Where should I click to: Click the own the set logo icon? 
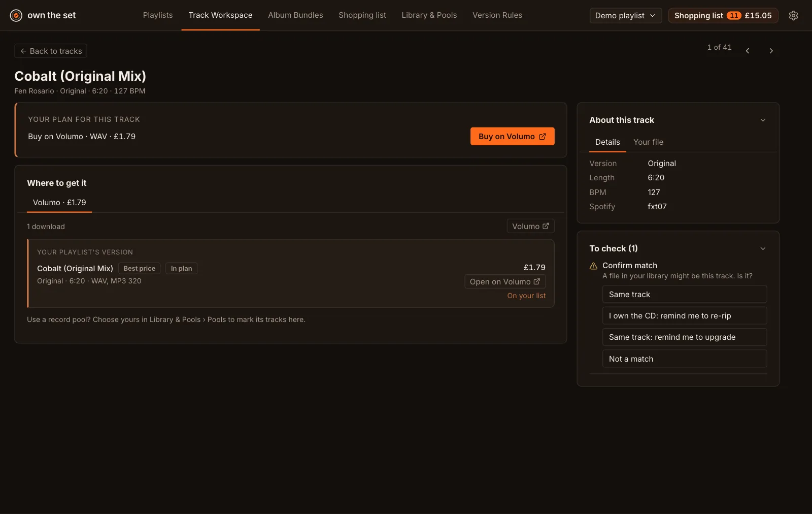[16, 15]
